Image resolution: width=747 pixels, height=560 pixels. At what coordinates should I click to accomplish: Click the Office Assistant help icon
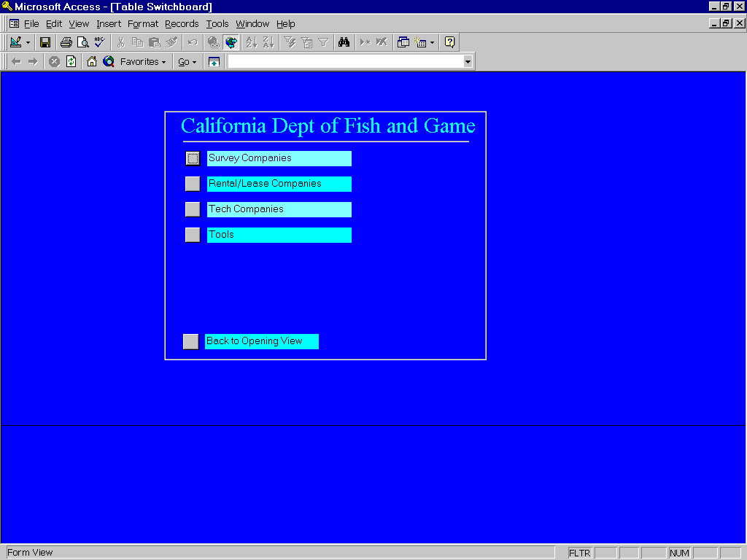pos(449,42)
